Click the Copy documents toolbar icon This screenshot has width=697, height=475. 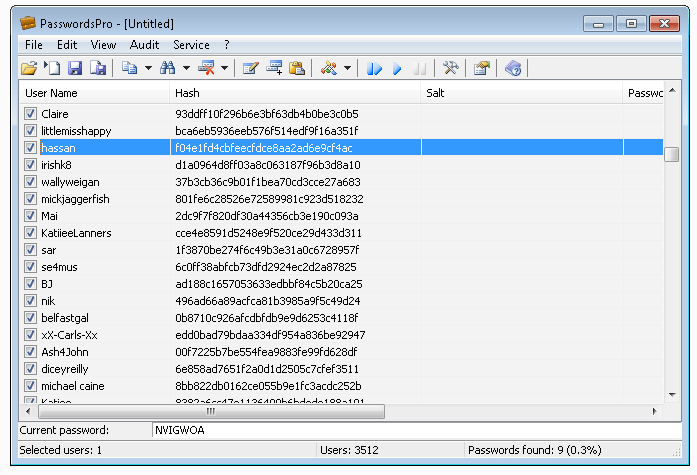tap(129, 68)
